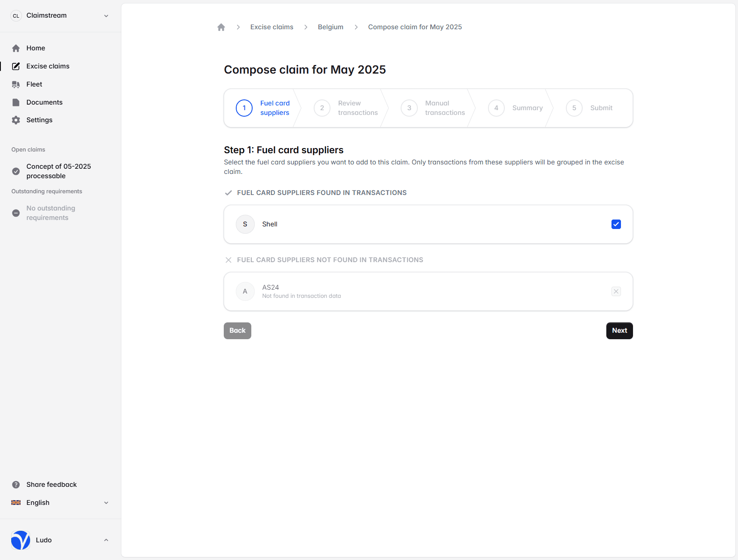
Task: Open Home from the sidebar
Action: (35, 48)
